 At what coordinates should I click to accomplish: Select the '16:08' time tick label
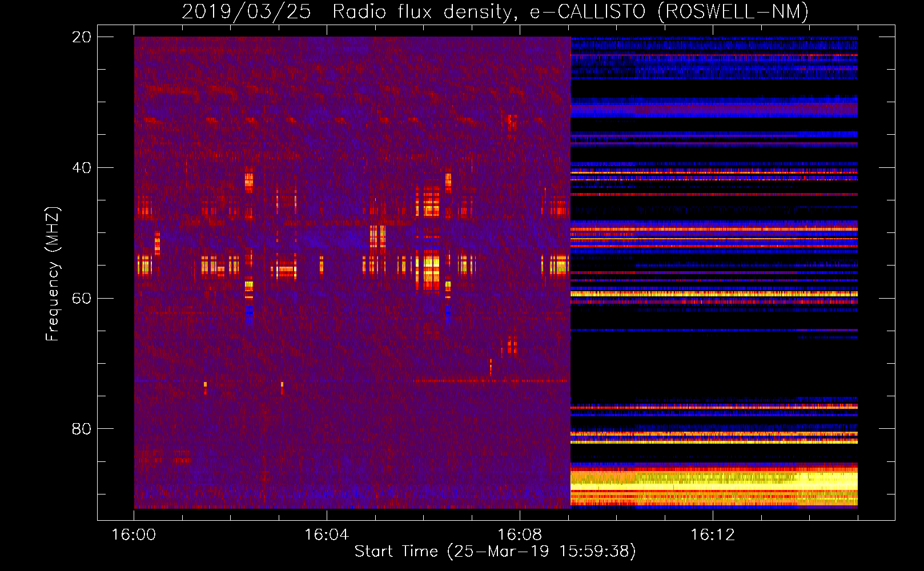pos(520,535)
